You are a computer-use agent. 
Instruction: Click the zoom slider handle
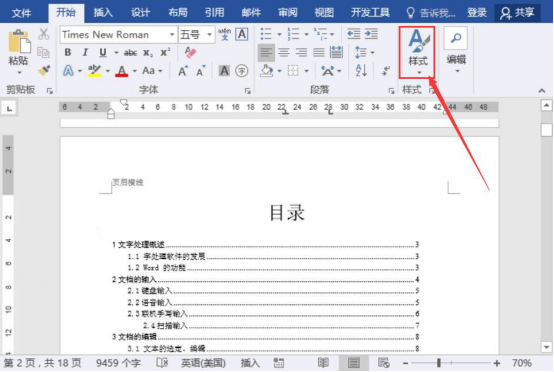click(438, 363)
